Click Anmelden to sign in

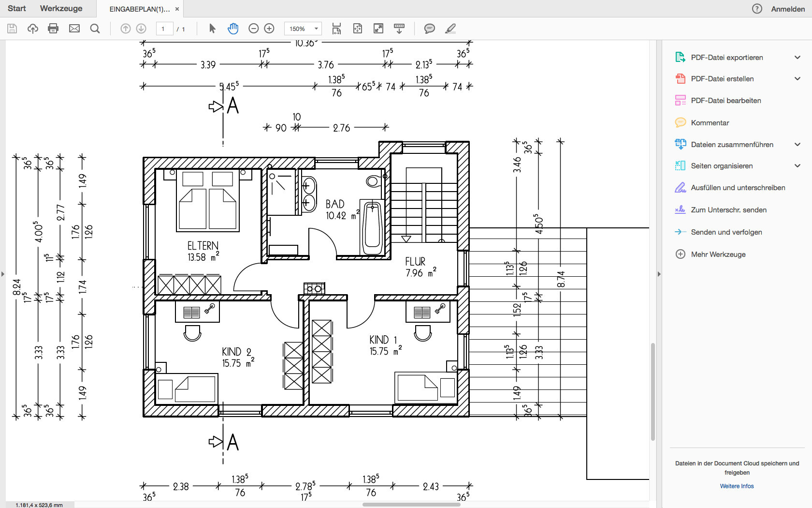788,9
